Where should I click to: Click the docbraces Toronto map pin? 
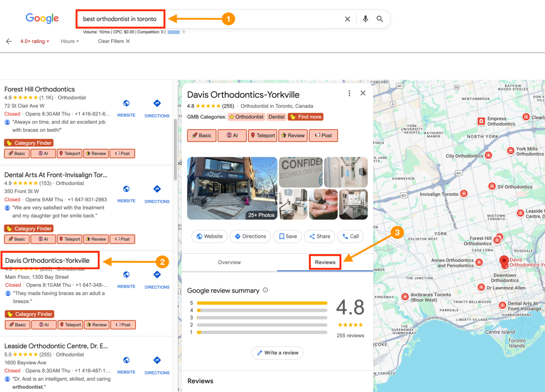tap(405, 296)
